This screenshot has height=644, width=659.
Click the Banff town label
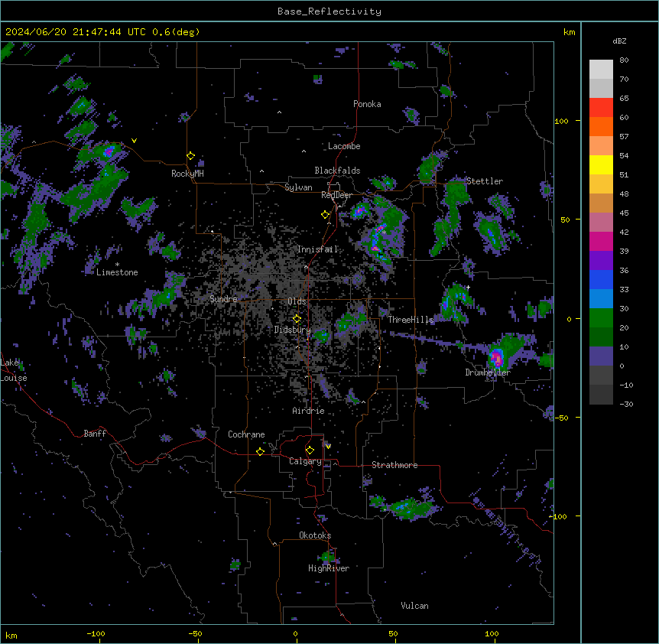click(95, 434)
